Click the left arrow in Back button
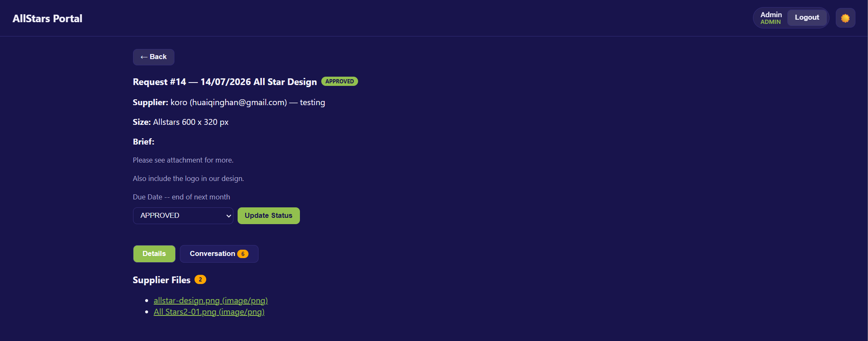 [x=144, y=57]
